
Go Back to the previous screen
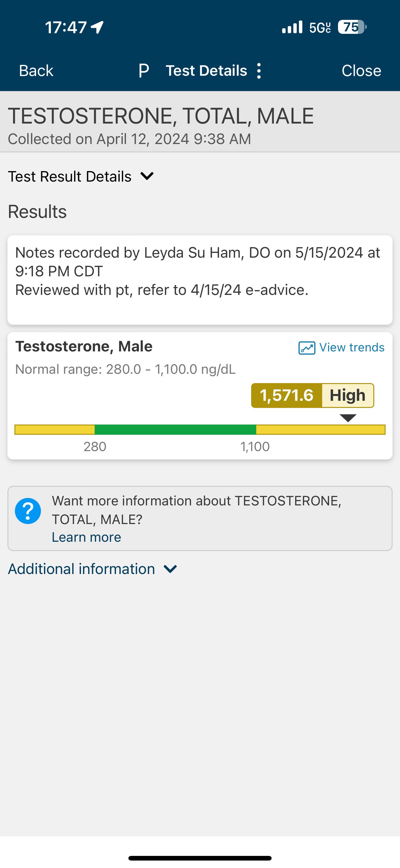36,71
